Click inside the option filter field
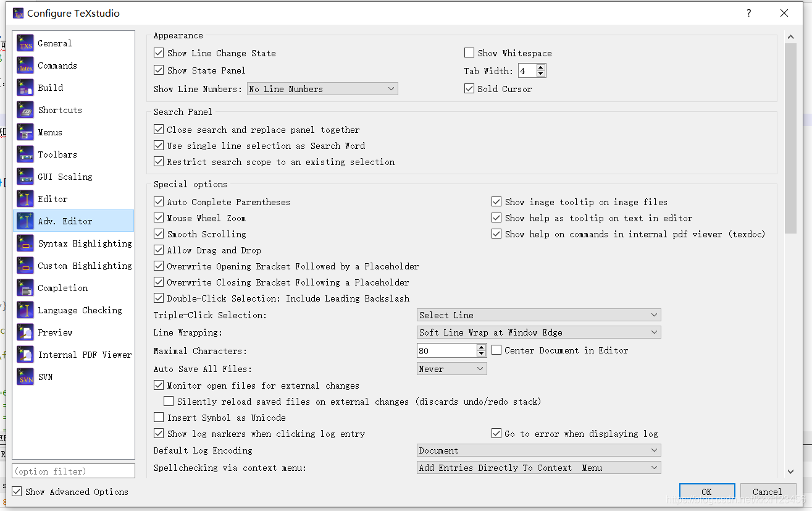The image size is (812, 511). click(73, 471)
